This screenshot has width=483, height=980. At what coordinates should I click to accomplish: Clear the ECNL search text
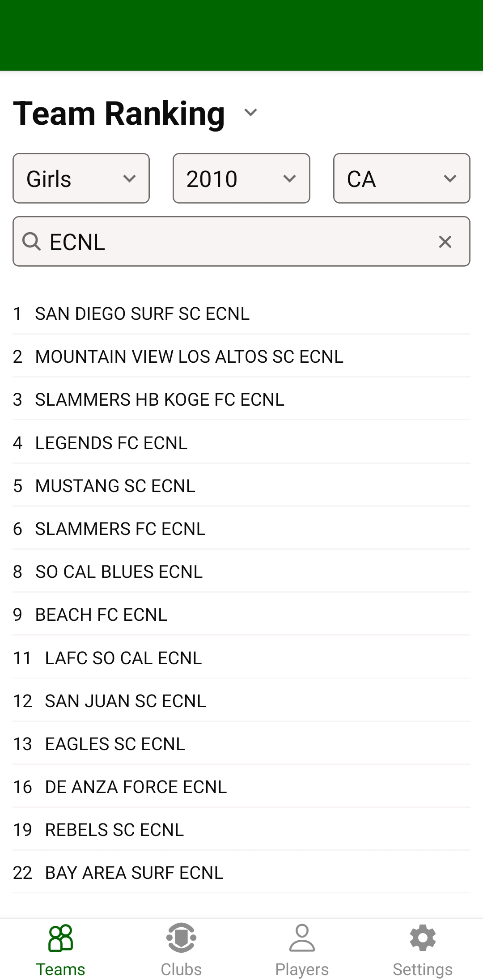point(445,242)
